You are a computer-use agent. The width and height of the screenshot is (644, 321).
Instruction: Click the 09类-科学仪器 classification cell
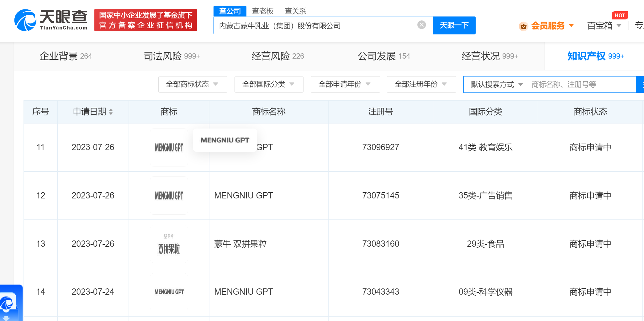click(x=485, y=292)
